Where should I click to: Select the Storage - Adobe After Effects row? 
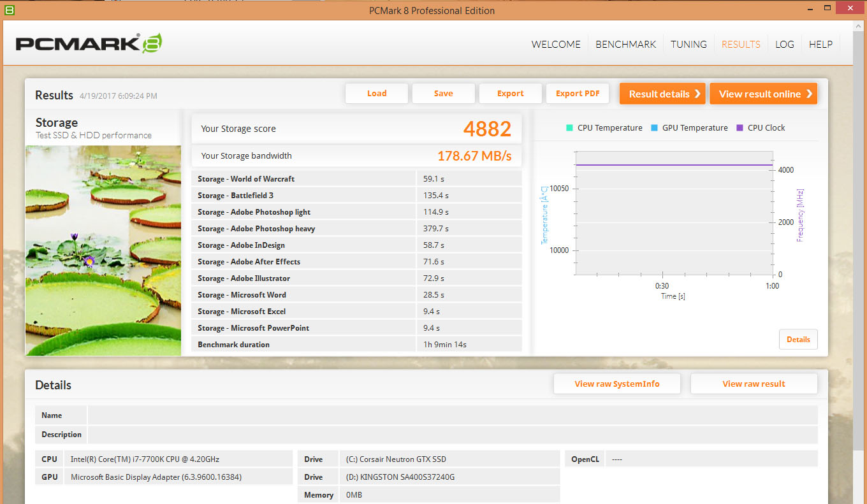pos(356,262)
